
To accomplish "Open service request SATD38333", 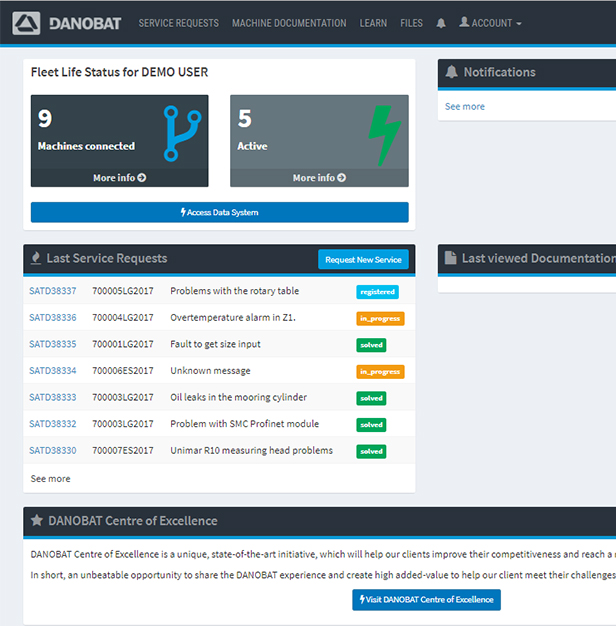I will tap(53, 397).
